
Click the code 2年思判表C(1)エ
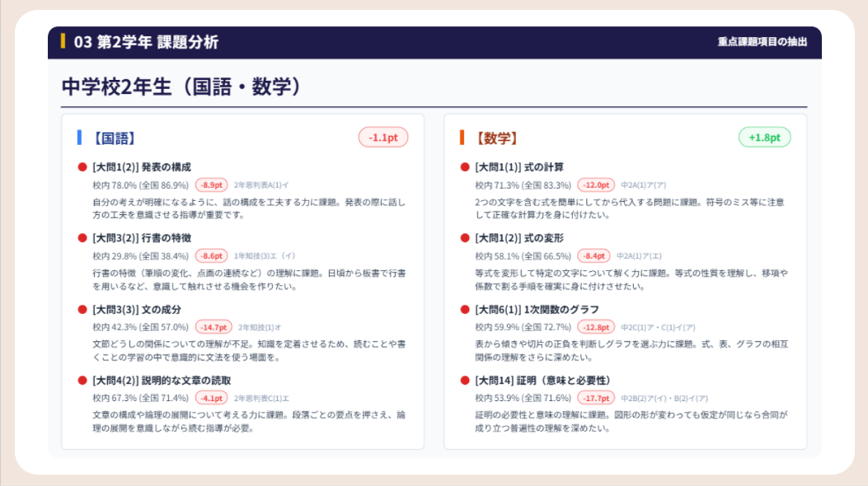261,398
